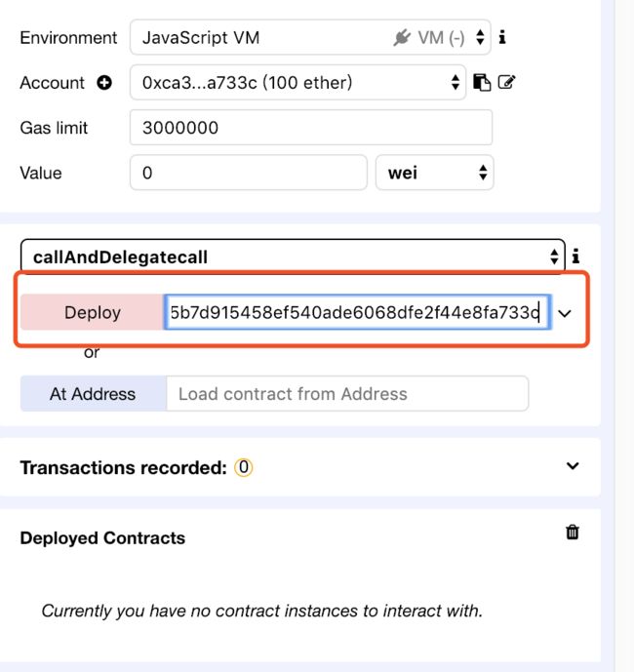Image resolution: width=634 pixels, height=672 pixels.
Task: Click trash icon to clear deployed contracts
Action: pos(573,532)
